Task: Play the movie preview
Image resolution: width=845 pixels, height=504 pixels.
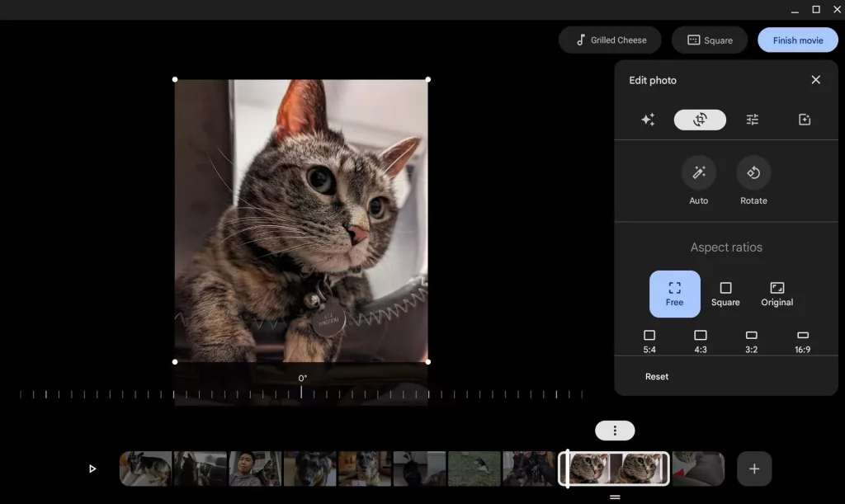Action: pyautogui.click(x=92, y=468)
